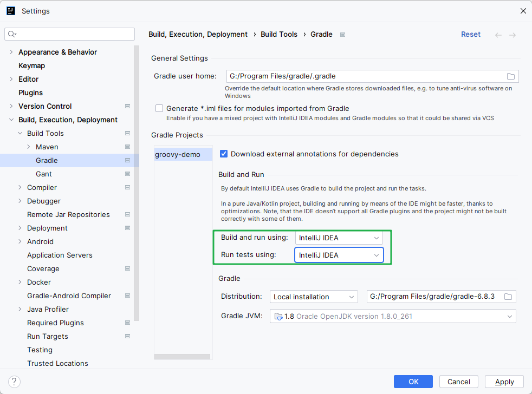Close the Settings dialog

(x=523, y=11)
